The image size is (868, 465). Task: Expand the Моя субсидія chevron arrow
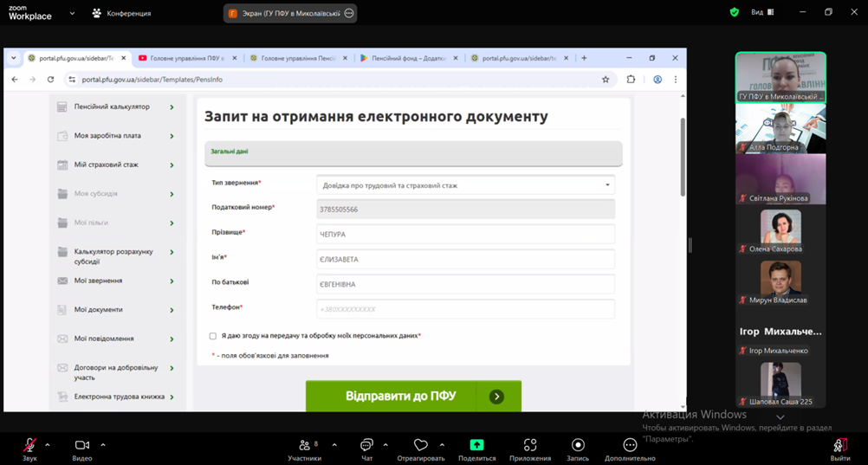point(172,194)
